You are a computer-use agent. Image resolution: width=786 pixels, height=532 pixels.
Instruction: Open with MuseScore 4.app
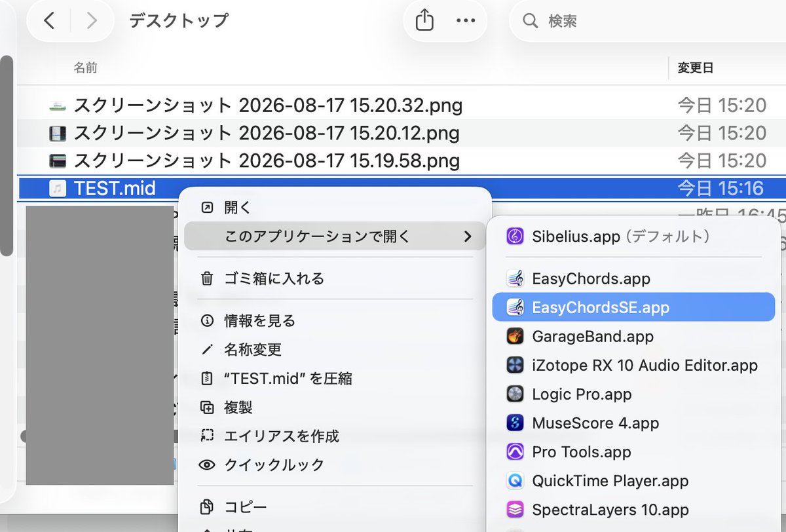633,423
